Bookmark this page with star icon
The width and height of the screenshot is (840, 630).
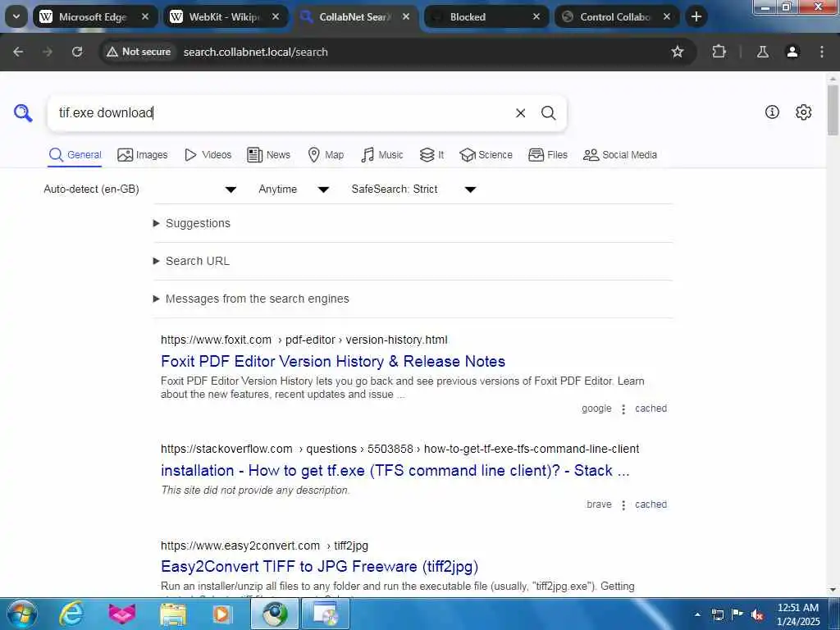677,52
